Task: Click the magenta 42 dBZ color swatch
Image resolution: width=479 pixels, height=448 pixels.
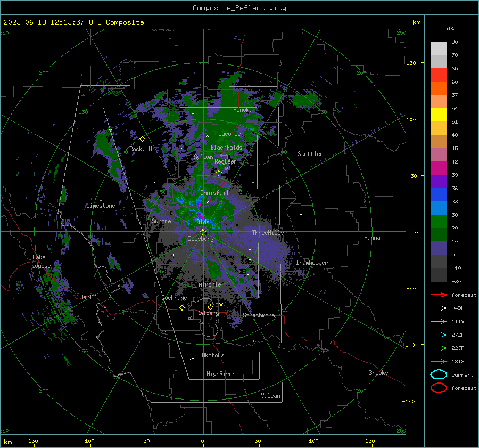Action: pos(439,168)
